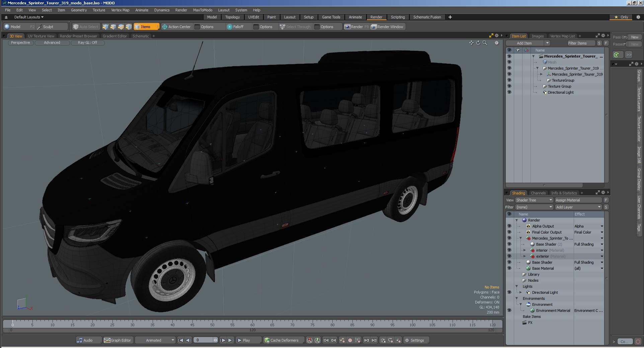
Task: Open the Shader Tree view dropdown
Action: (x=534, y=200)
